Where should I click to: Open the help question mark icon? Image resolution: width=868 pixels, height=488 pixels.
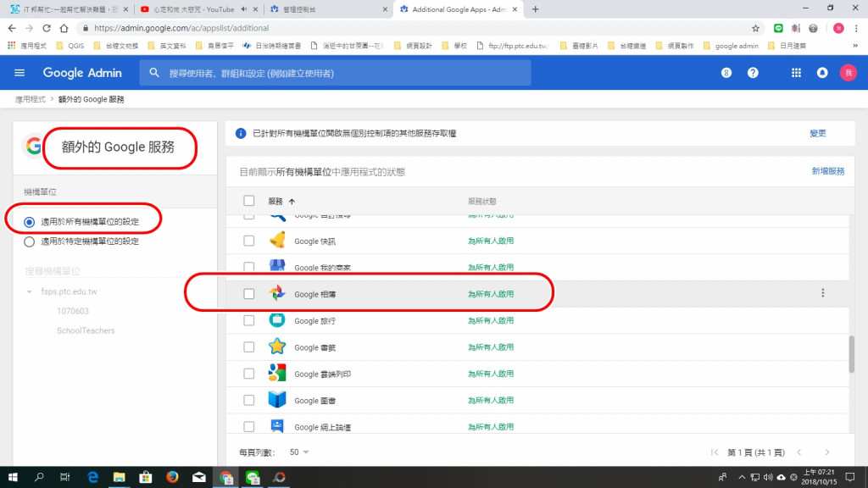click(x=753, y=73)
